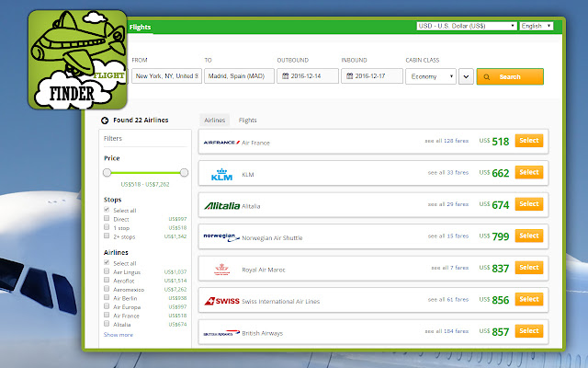Click the SWISS logo
The height and width of the screenshot is (368, 588).
(x=221, y=301)
